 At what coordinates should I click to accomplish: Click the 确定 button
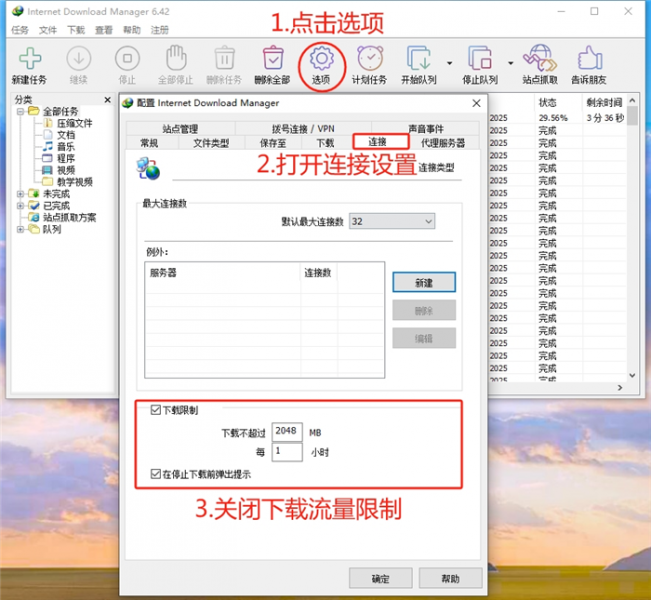(380, 578)
